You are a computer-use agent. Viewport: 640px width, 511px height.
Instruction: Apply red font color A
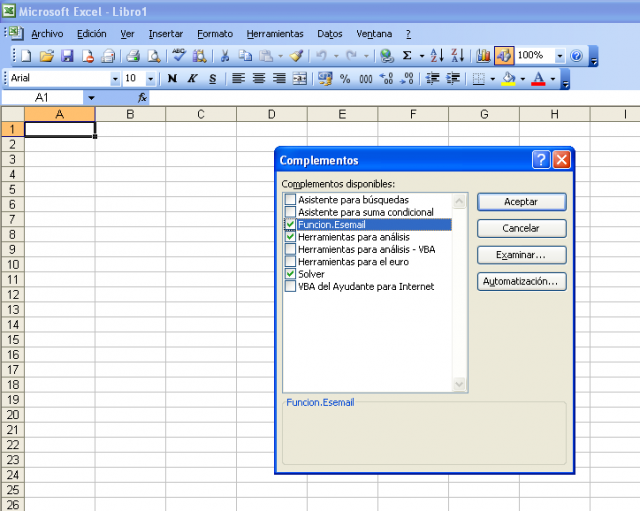coord(538,78)
